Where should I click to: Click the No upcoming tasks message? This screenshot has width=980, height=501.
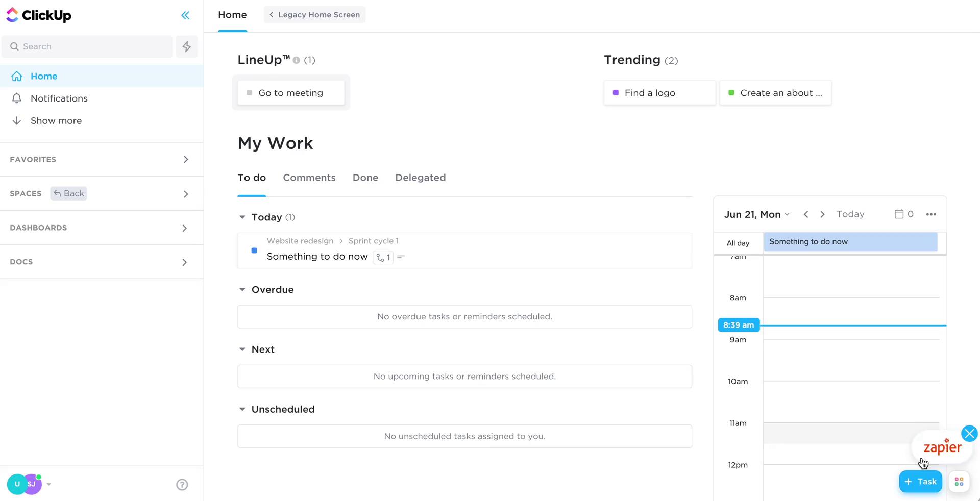click(x=464, y=377)
